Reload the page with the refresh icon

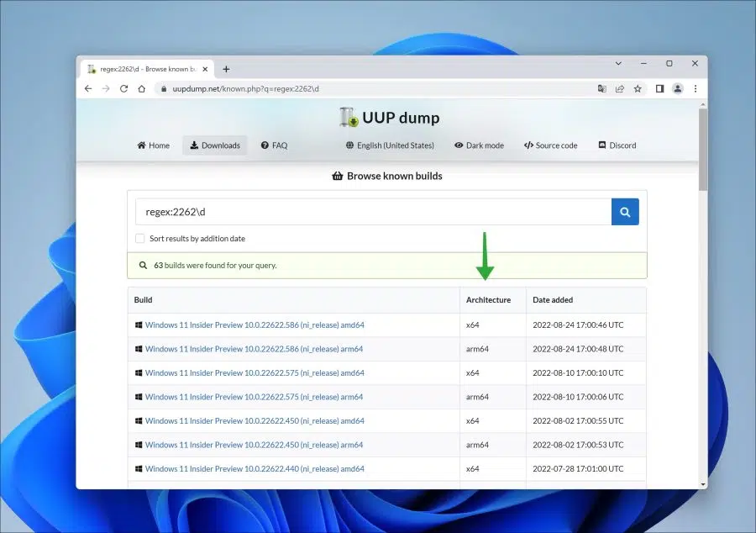124,89
